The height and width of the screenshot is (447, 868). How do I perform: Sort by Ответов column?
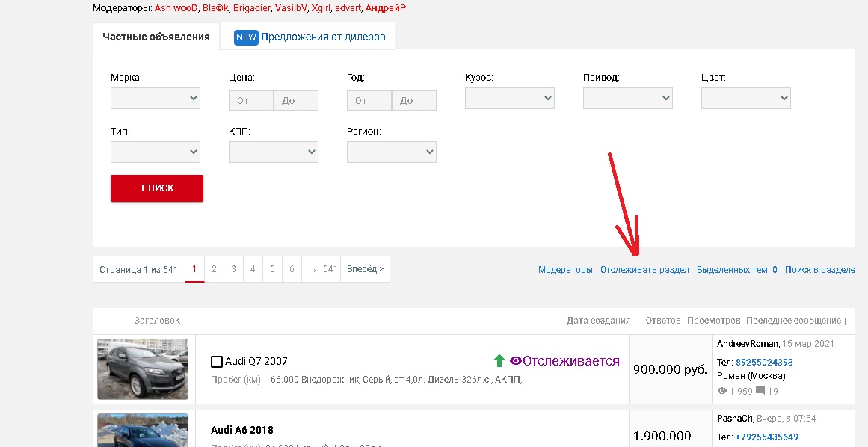point(662,321)
